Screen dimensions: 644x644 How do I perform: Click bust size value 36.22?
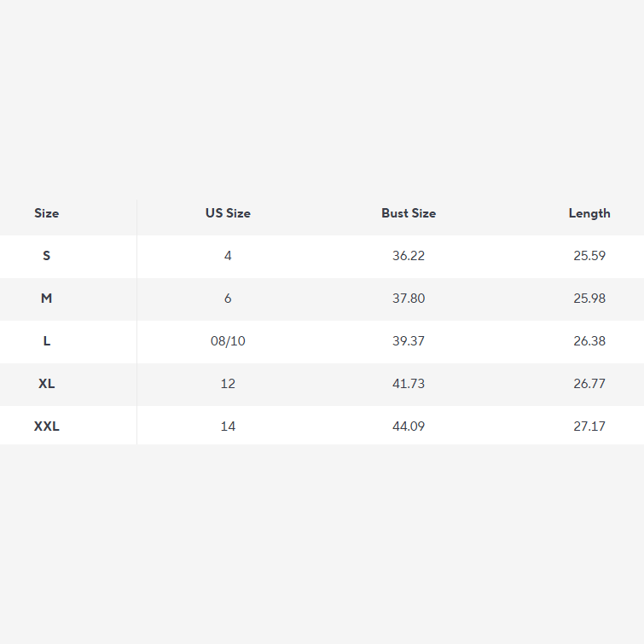[x=409, y=256]
